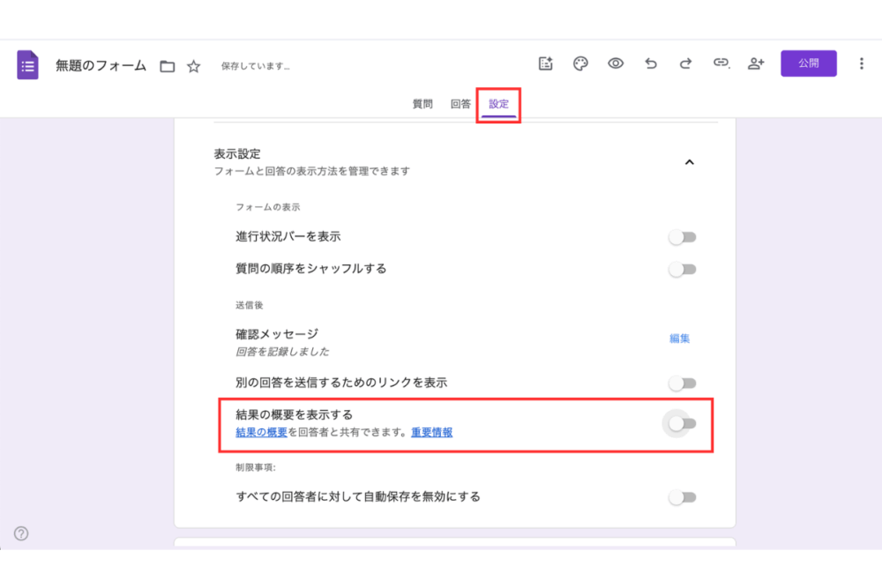Copy the responder link icon
Viewport: 882px width, 588px height.
pos(721,63)
